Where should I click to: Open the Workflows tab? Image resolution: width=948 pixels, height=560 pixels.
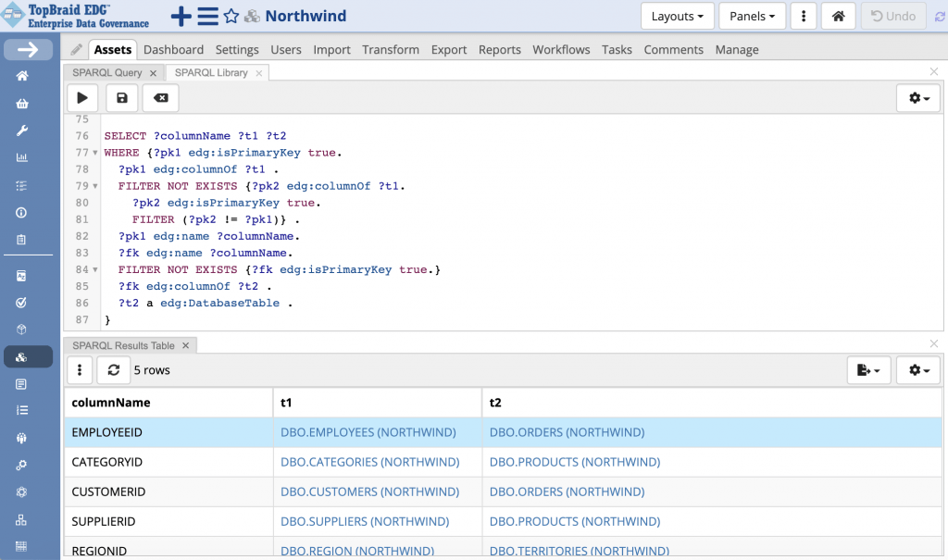561,50
